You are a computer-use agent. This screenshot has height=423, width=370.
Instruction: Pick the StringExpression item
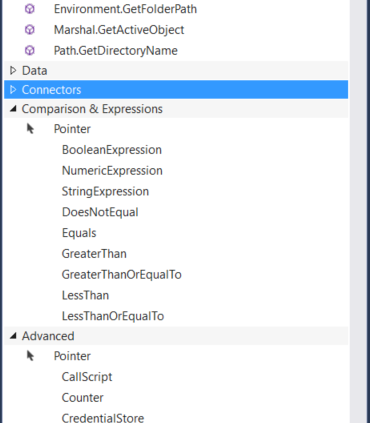(105, 191)
